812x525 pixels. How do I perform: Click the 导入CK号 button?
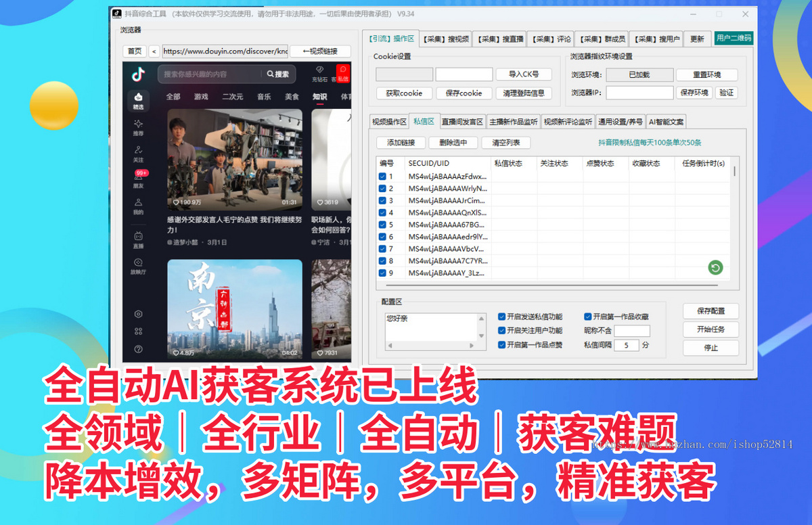pyautogui.click(x=524, y=74)
